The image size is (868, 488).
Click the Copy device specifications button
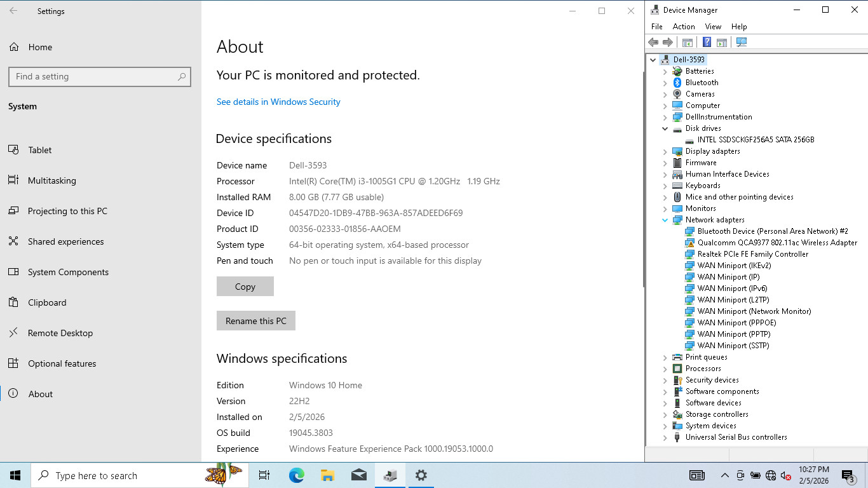pyautogui.click(x=245, y=287)
